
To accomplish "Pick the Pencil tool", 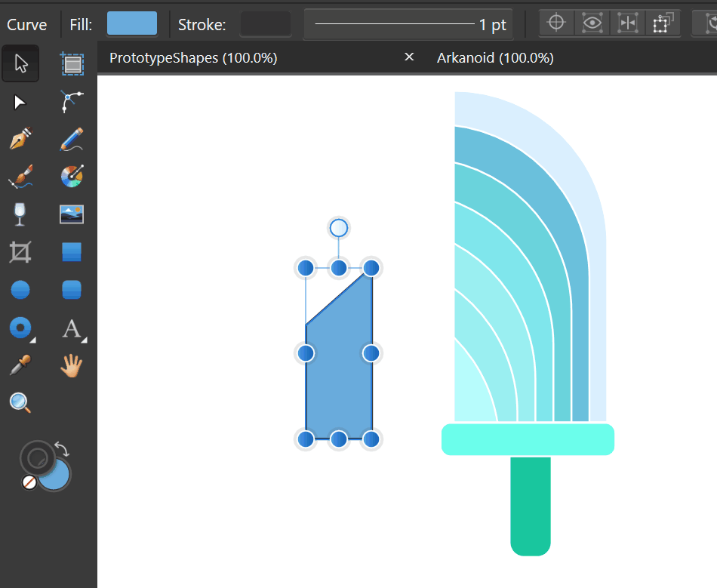I will [x=72, y=140].
